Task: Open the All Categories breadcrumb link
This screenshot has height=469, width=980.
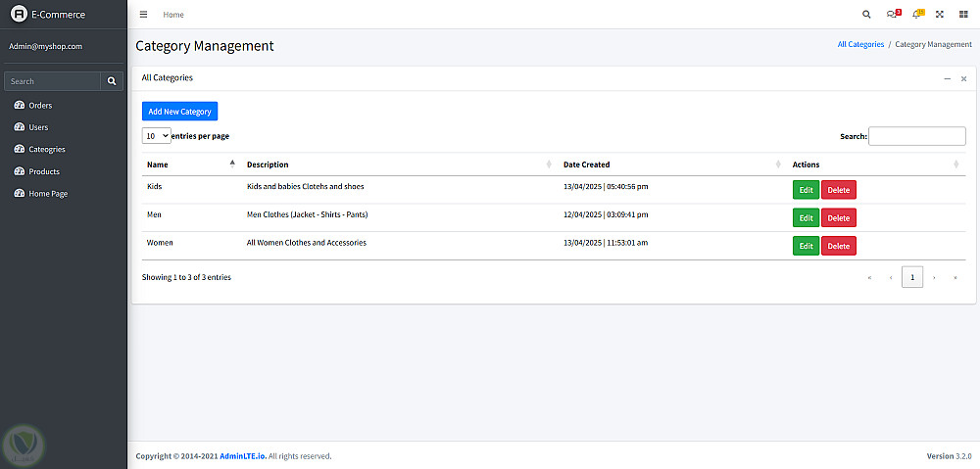Action: pyautogui.click(x=860, y=45)
